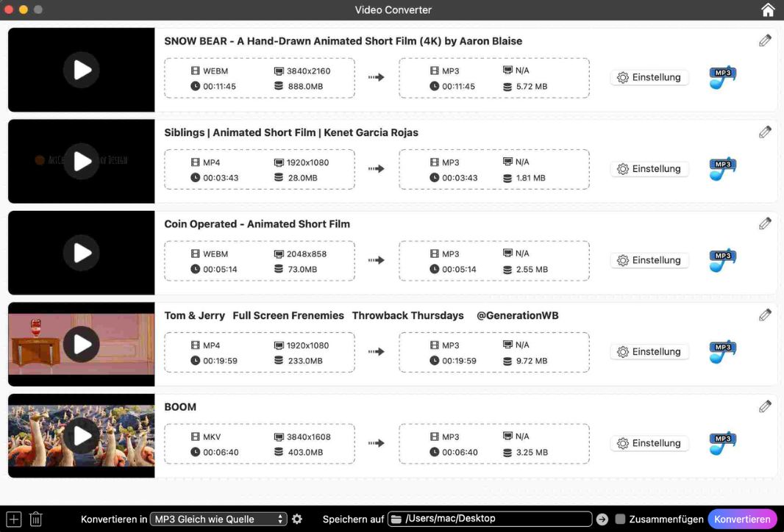Click Einstellung for Coin Operated video
This screenshot has width=784, height=532.
(x=649, y=260)
